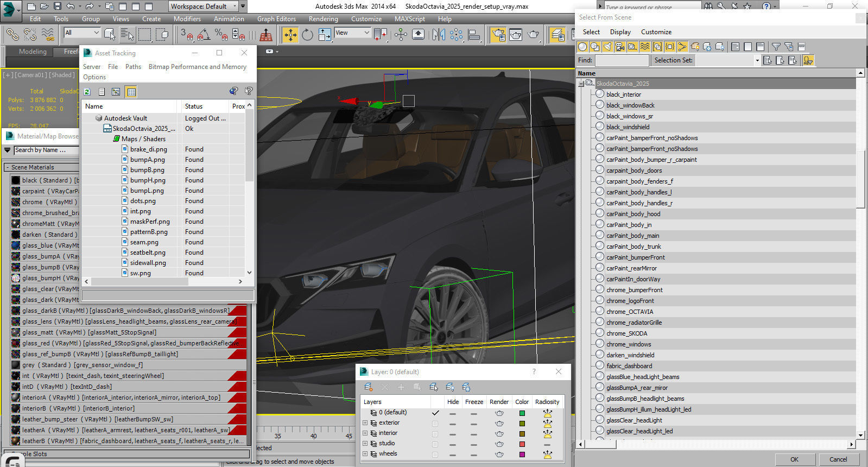Image resolution: width=868 pixels, height=467 pixels.
Task: Toggle Display Cameras filter in Select From Scene
Action: [620, 47]
